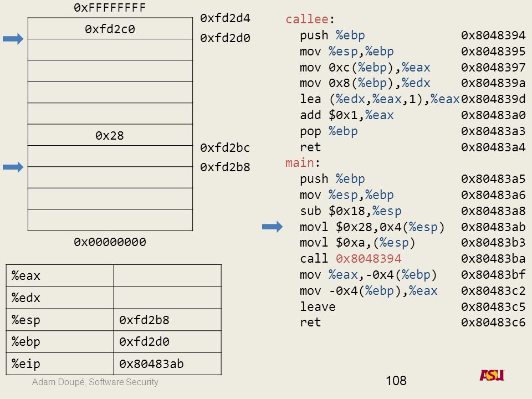Click the %edx register name cell
This screenshot has width=532, height=399.
click(x=60, y=298)
